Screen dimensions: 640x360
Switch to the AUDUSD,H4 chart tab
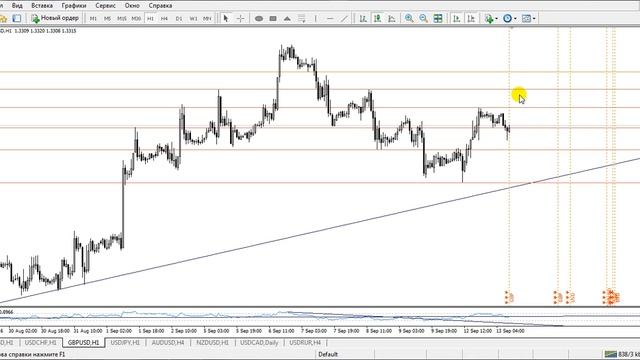click(x=168, y=343)
